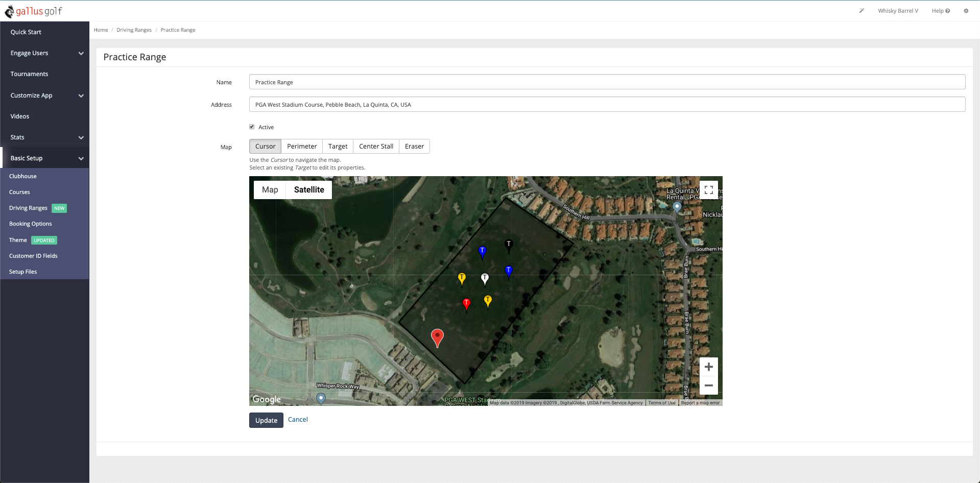Zoom out on the map

708,385
